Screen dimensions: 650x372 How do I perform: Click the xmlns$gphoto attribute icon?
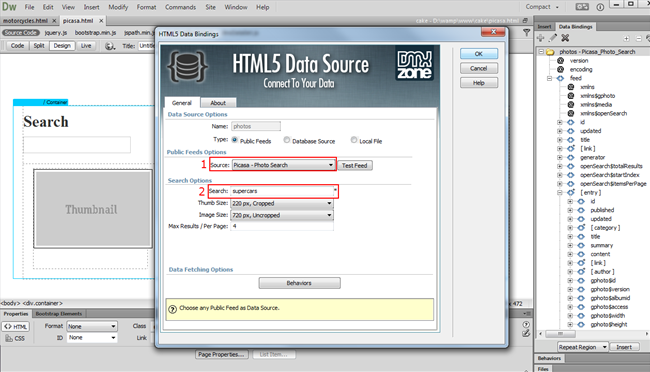click(571, 96)
